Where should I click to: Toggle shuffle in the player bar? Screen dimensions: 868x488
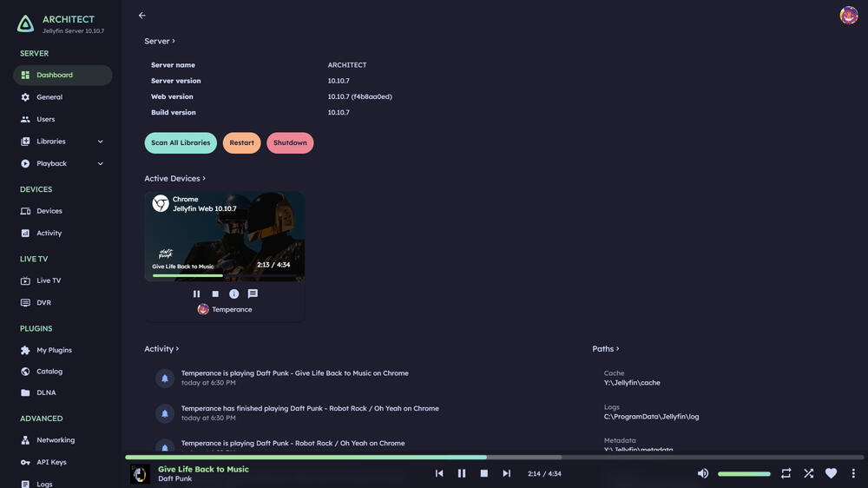point(808,473)
